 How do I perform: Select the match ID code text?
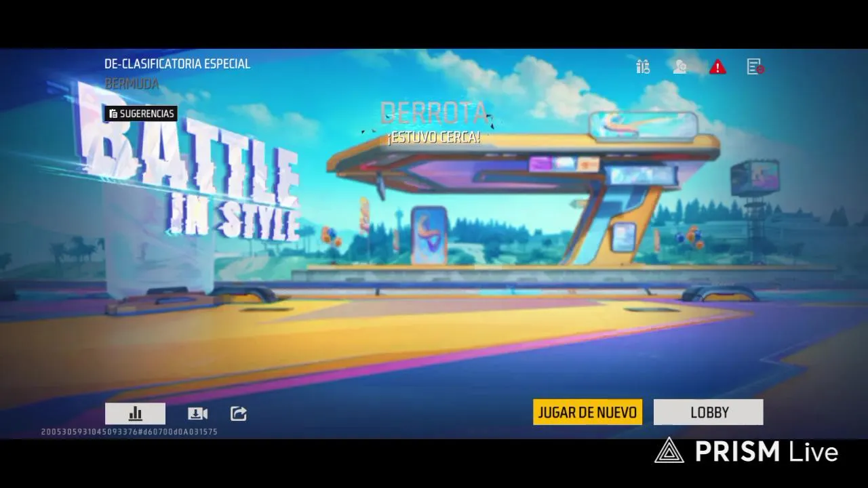click(x=130, y=432)
